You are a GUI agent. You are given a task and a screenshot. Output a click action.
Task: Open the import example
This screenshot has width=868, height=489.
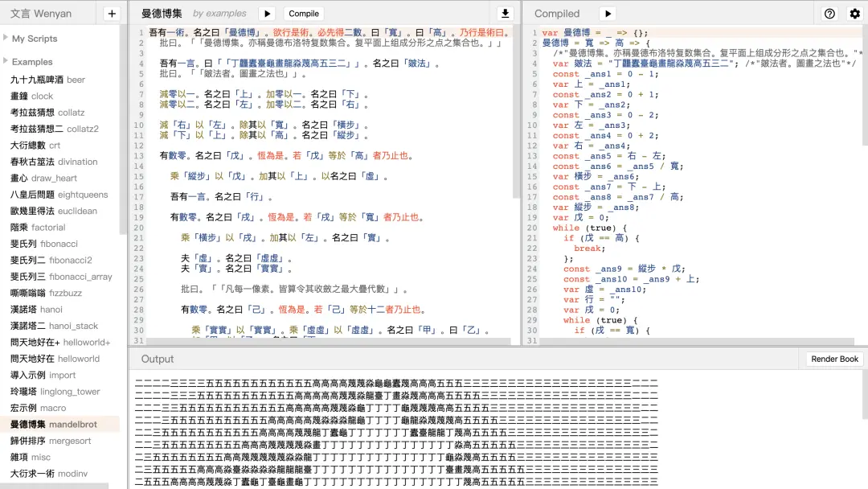59,375
